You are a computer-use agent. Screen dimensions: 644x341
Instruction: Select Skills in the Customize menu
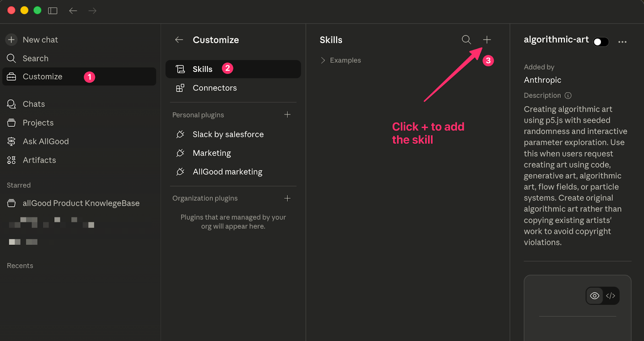(202, 69)
